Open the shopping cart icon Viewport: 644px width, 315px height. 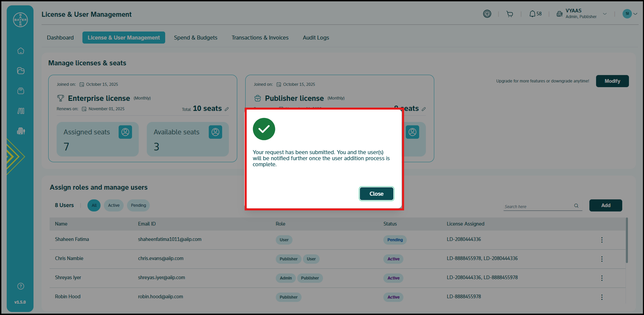point(510,14)
